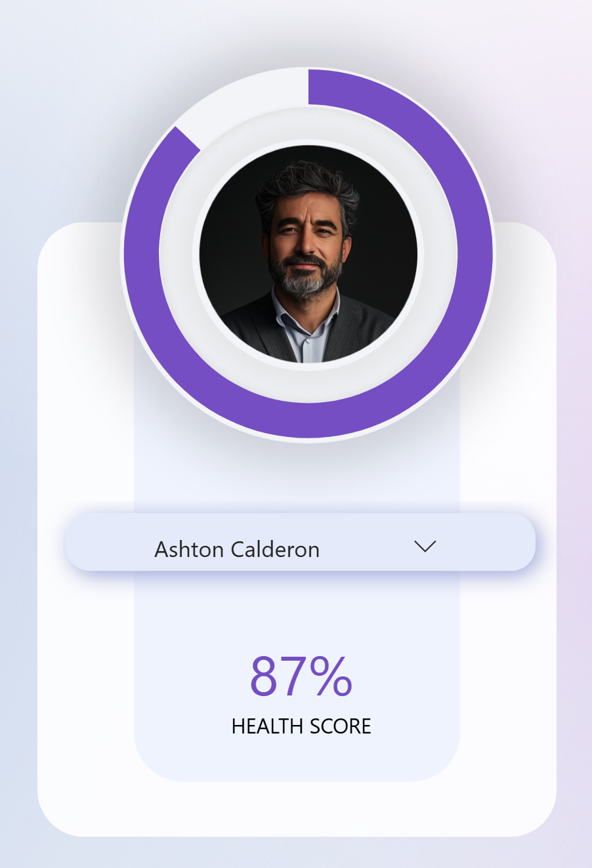Click the grey inner ring around the photo
Viewport: 592px width, 868px height.
point(177,256)
